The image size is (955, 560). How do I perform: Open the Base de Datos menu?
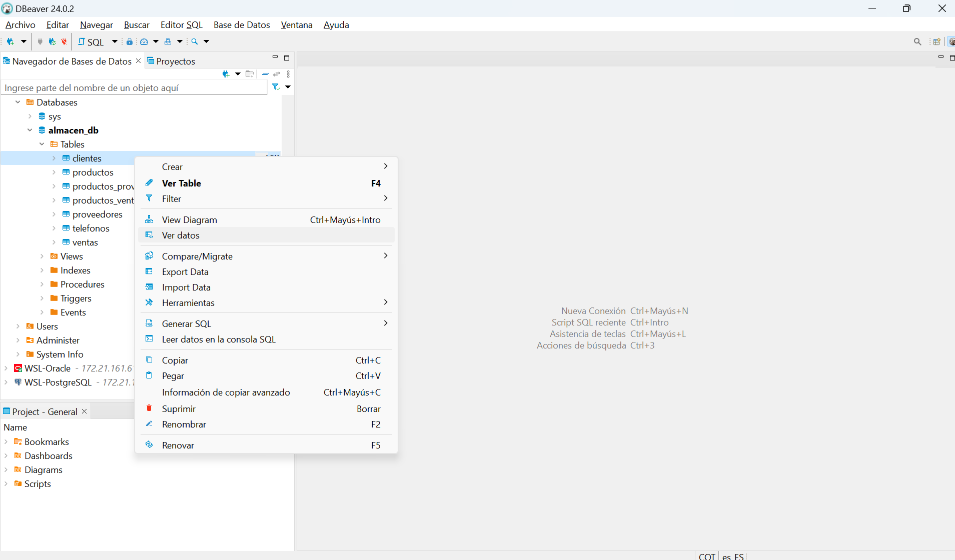pos(242,24)
